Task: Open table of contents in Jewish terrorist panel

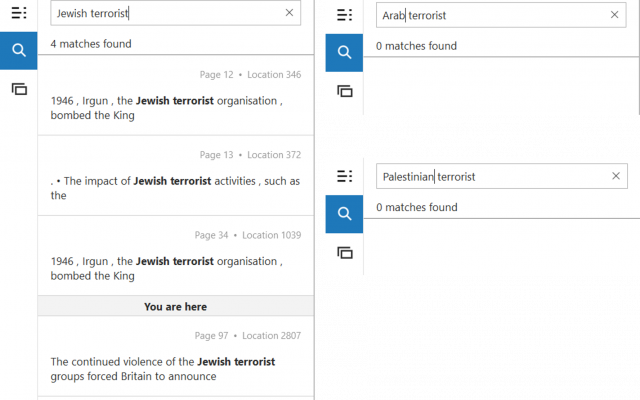Action: click(19, 13)
